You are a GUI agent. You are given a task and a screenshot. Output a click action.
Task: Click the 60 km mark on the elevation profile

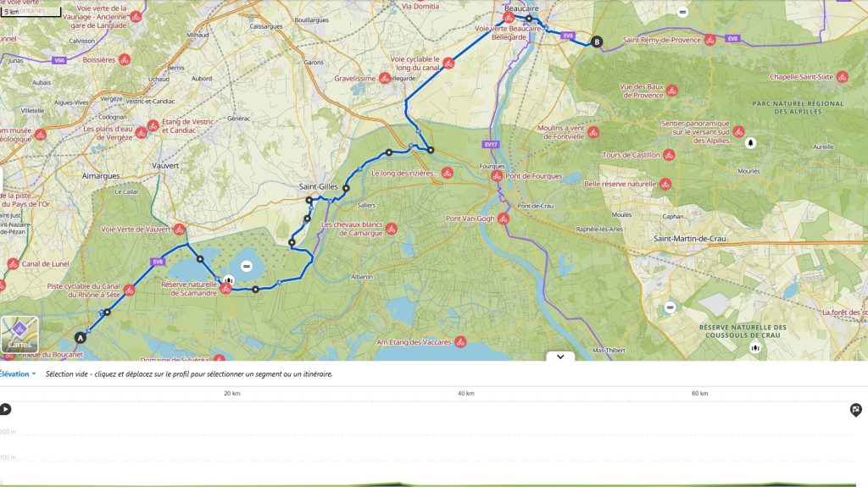tap(699, 394)
